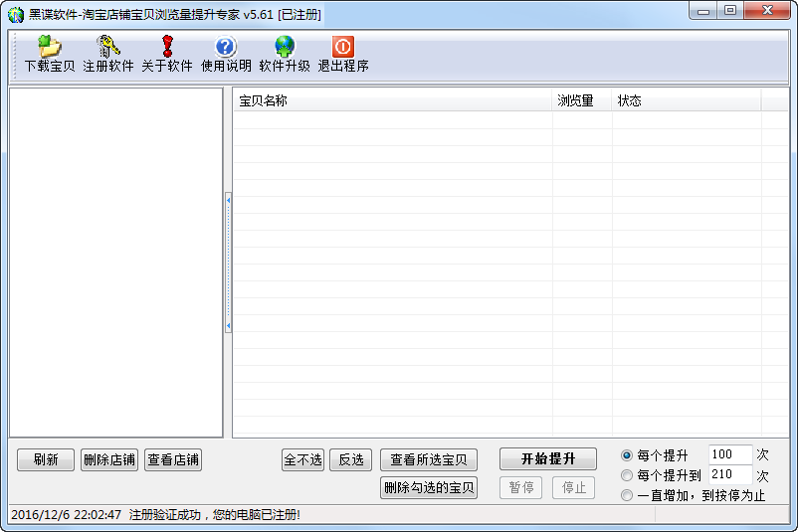This screenshot has width=798, height=532.
Task: Select 一直增加，到按停为止 radio option
Action: pyautogui.click(x=627, y=495)
